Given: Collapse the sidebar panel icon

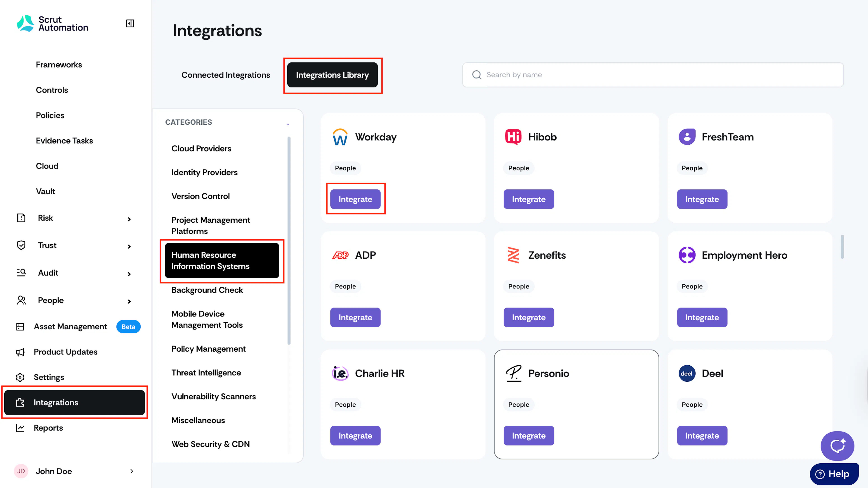Looking at the screenshot, I should click(130, 23).
